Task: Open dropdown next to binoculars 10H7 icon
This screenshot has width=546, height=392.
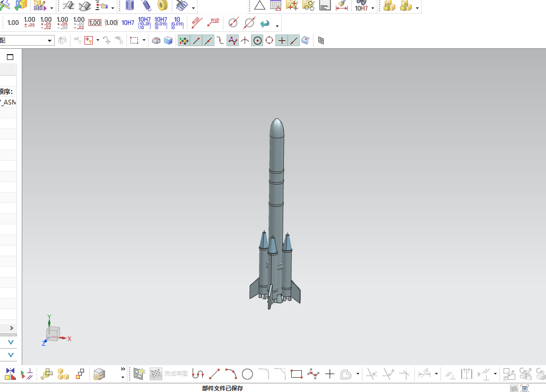Action: click(373, 8)
